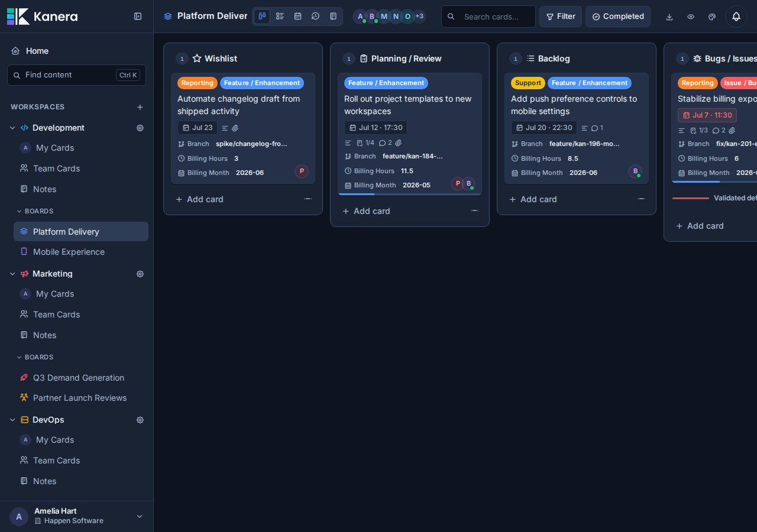Switch to kanban board view
Image resolution: width=757 pixels, height=532 pixels.
(x=262, y=17)
